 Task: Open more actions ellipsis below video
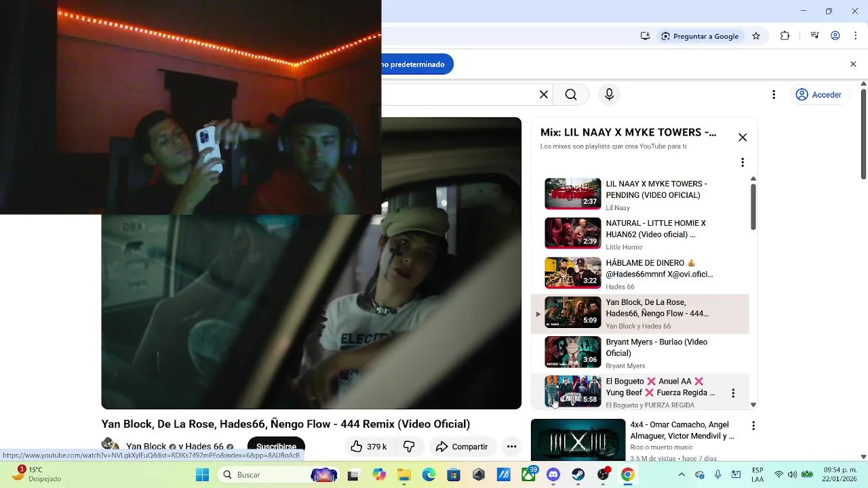(x=512, y=447)
